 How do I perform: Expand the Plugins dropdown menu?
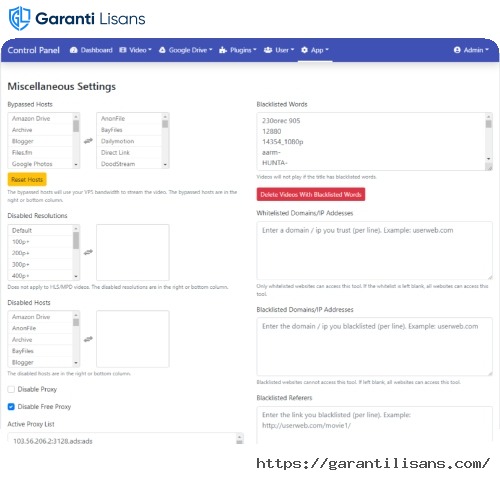click(238, 50)
